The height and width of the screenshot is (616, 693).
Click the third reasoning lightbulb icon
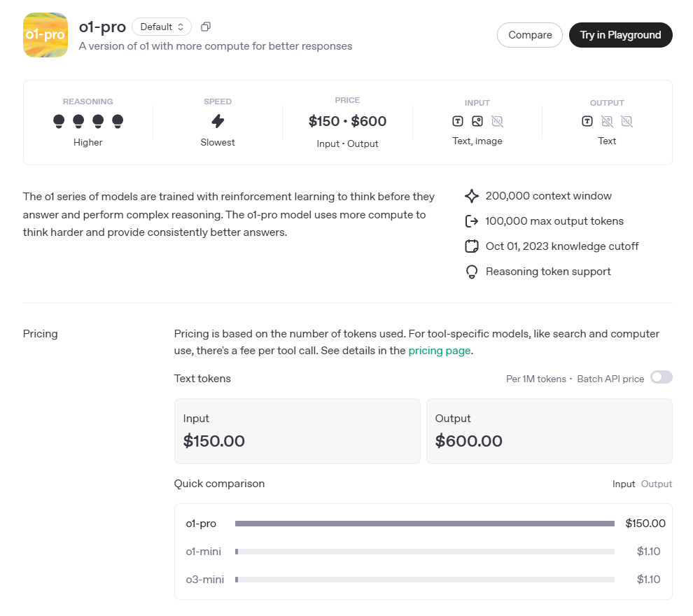[x=98, y=121]
